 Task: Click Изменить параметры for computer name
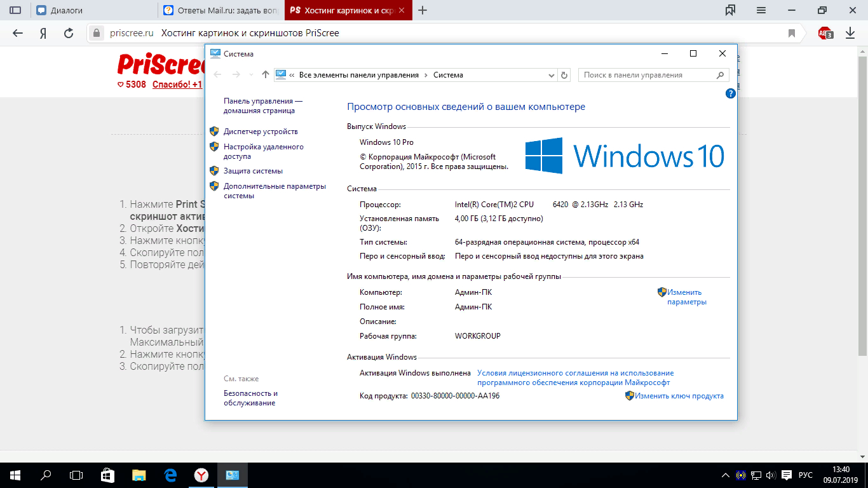[686, 297]
